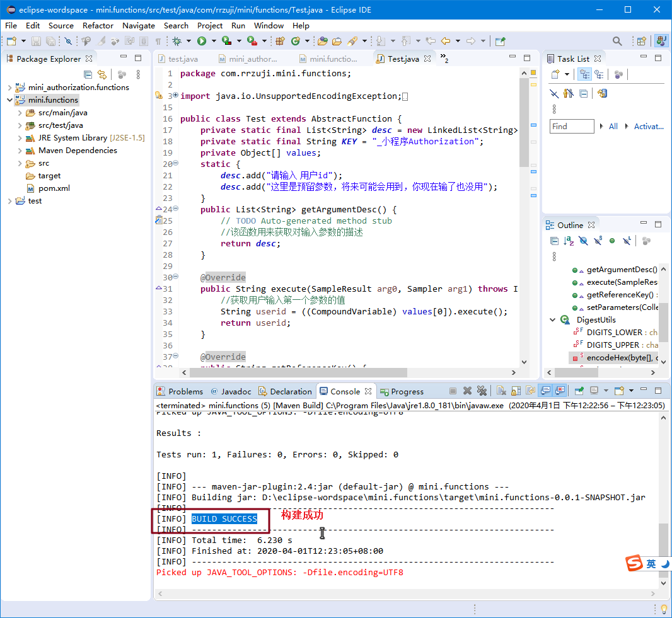Show hidden editor tabs list
Image resolution: width=672 pixels, height=618 pixels.
point(444,58)
